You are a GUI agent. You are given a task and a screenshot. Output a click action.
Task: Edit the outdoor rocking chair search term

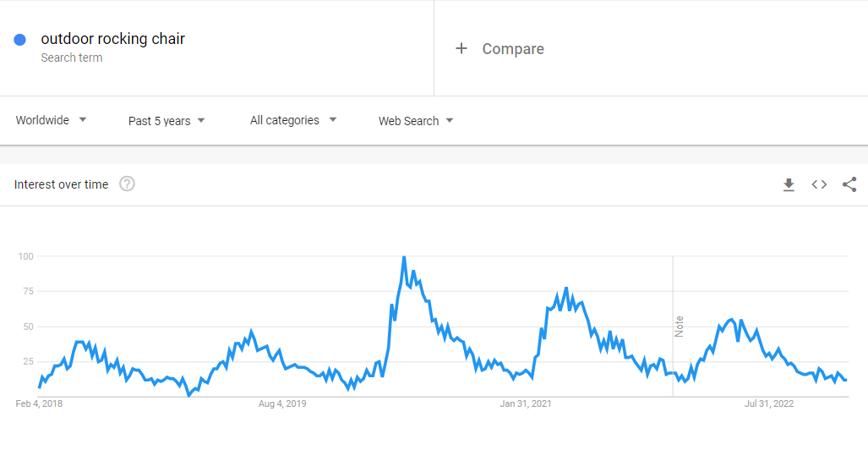pos(112,39)
